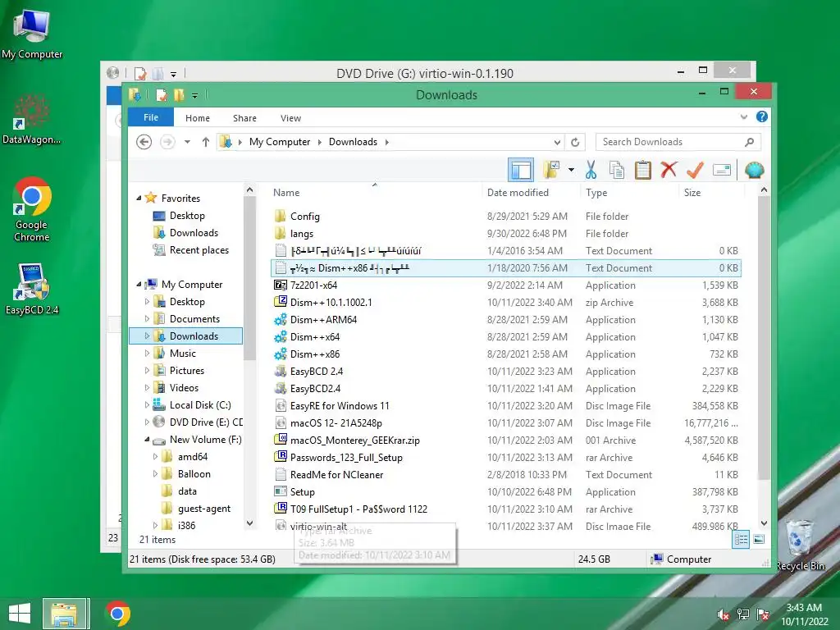Expand the Local Disk (C:) tree node
The width and height of the screenshot is (840, 630).
(147, 405)
